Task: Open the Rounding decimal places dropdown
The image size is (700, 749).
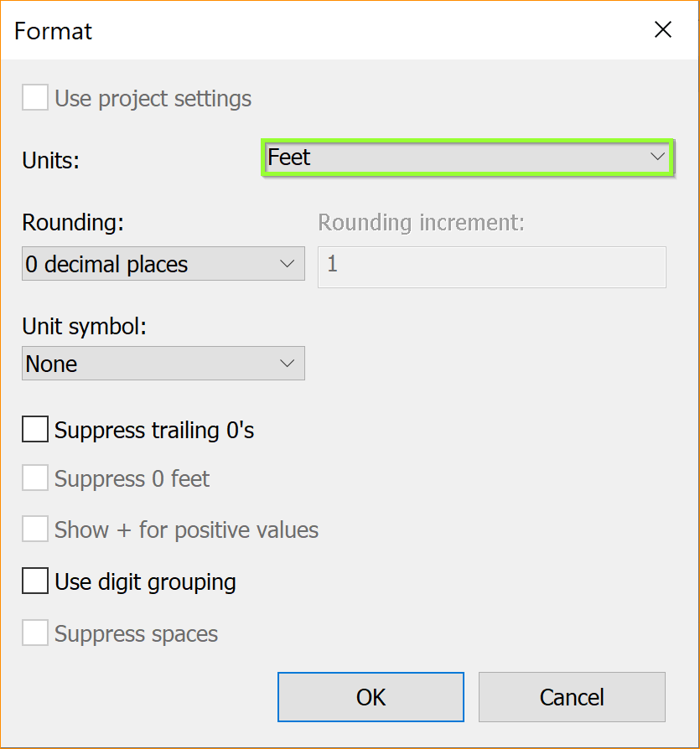Action: click(151, 265)
